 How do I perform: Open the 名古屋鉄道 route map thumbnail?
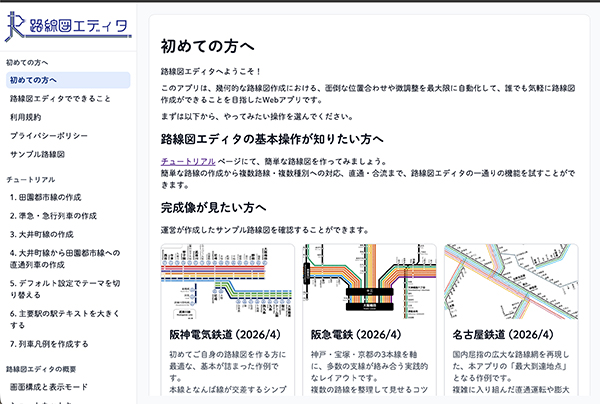(511, 282)
